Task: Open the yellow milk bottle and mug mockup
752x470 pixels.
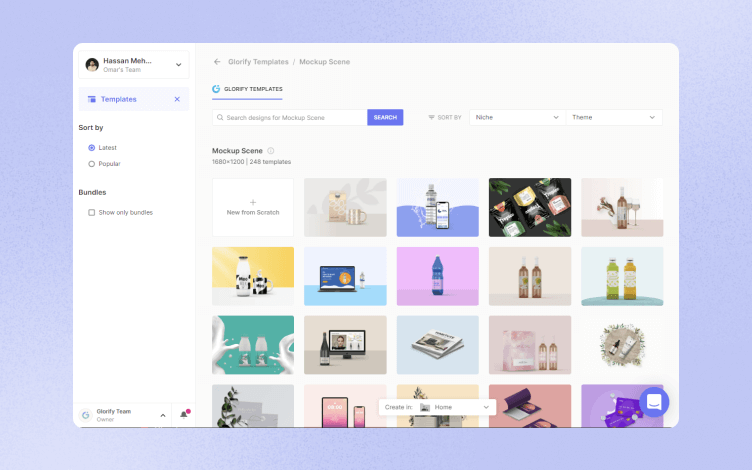Action: tap(253, 276)
